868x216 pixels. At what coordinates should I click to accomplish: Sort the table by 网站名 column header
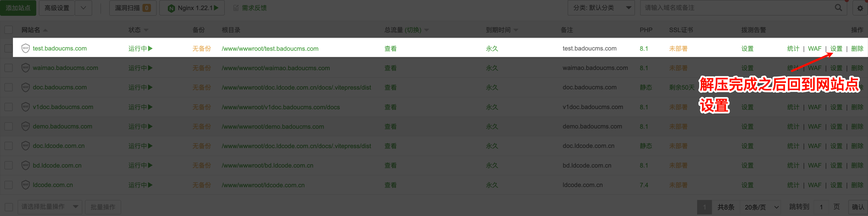pyautogui.click(x=31, y=30)
